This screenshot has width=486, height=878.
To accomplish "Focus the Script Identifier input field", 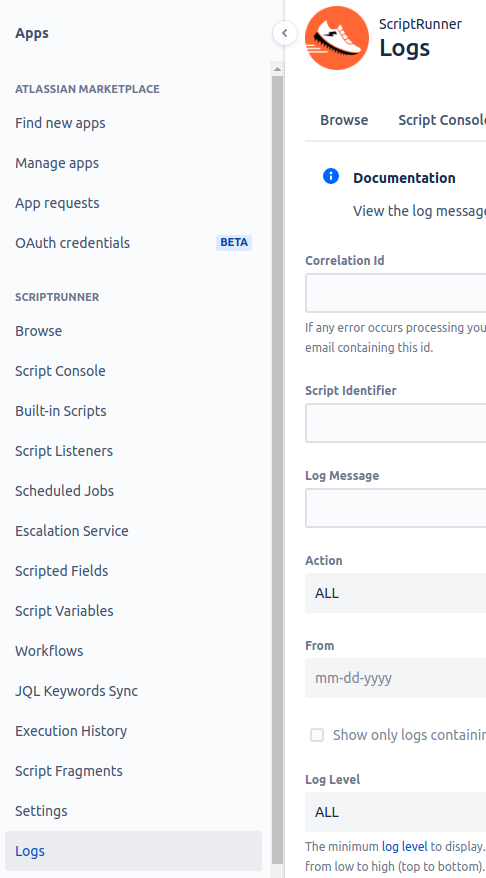I will tap(395, 423).
